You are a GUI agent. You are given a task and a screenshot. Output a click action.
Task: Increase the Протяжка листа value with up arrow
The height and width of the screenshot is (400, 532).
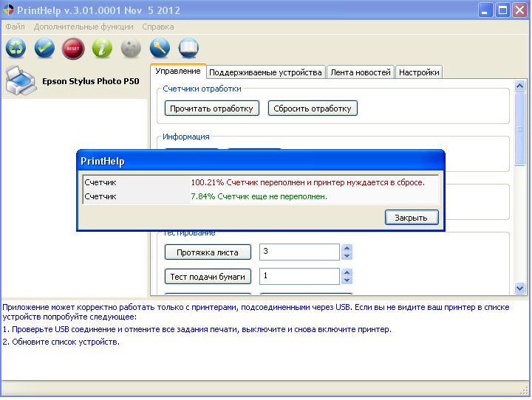(x=347, y=248)
